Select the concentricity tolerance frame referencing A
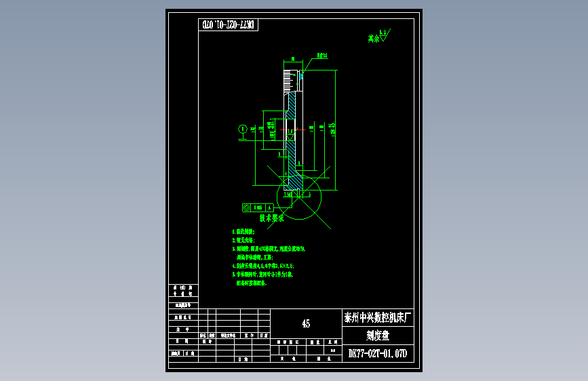Screen dimensions: 588x381 258,207
